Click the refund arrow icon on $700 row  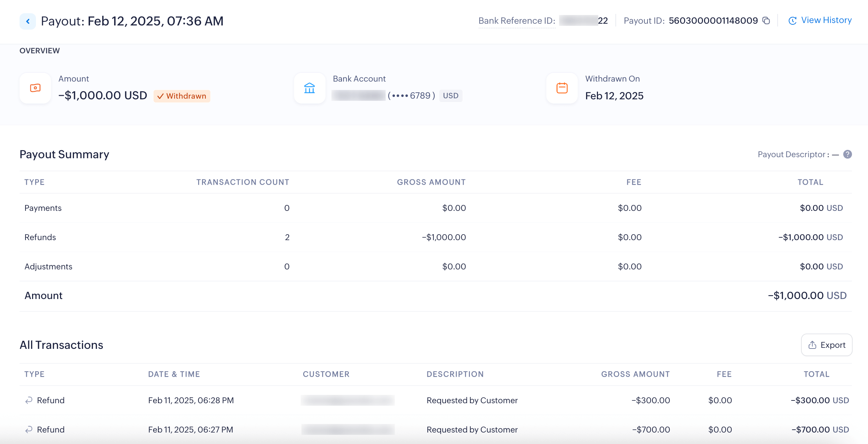point(29,430)
